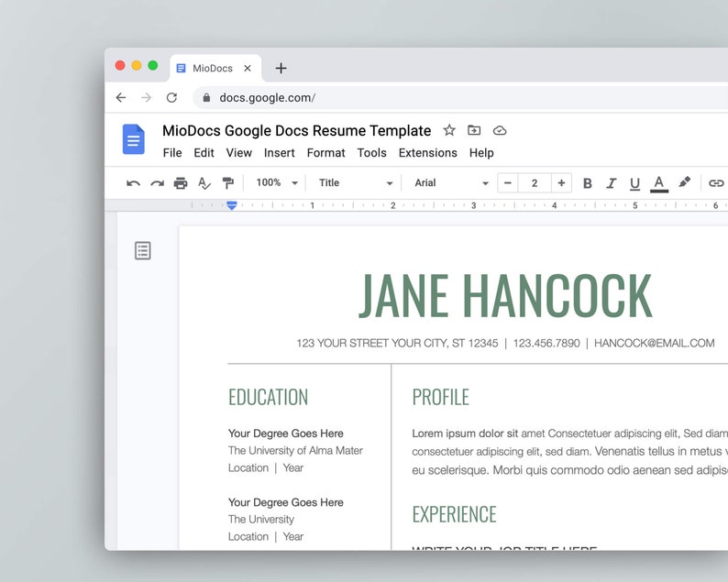Show document outline icon
Image resolution: width=728 pixels, height=582 pixels.
point(142,250)
